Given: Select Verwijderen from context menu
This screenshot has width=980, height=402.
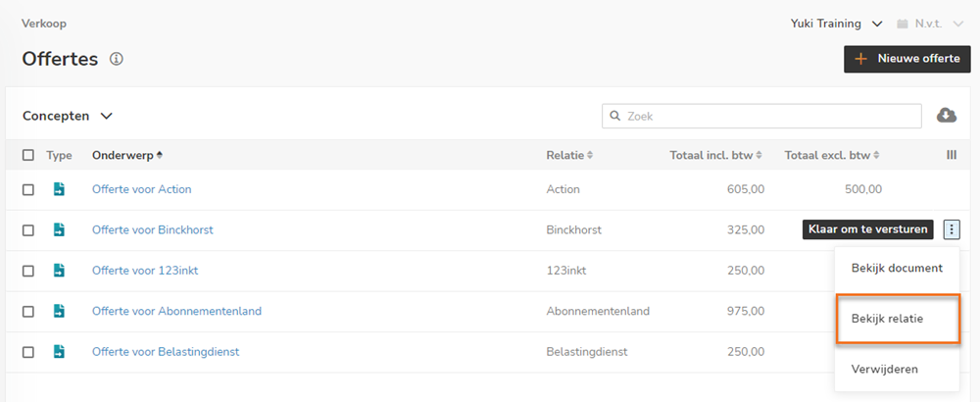Looking at the screenshot, I should tap(897, 369).
